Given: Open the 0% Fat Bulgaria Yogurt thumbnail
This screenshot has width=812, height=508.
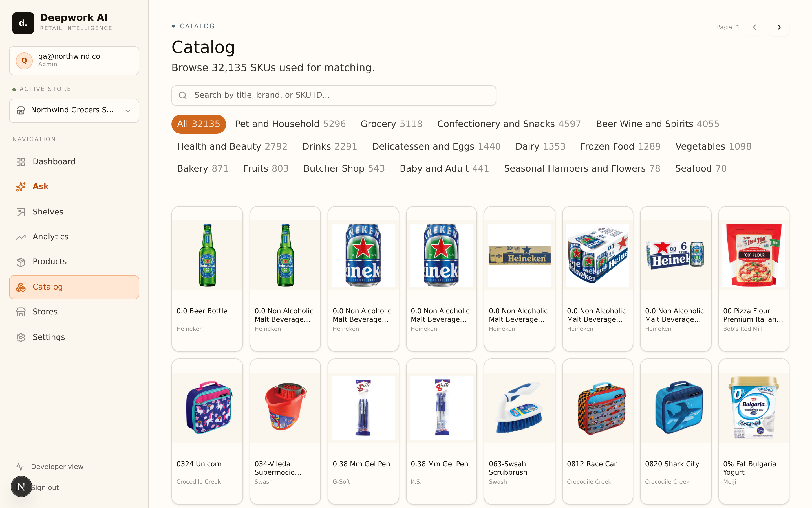Looking at the screenshot, I should (x=754, y=408).
